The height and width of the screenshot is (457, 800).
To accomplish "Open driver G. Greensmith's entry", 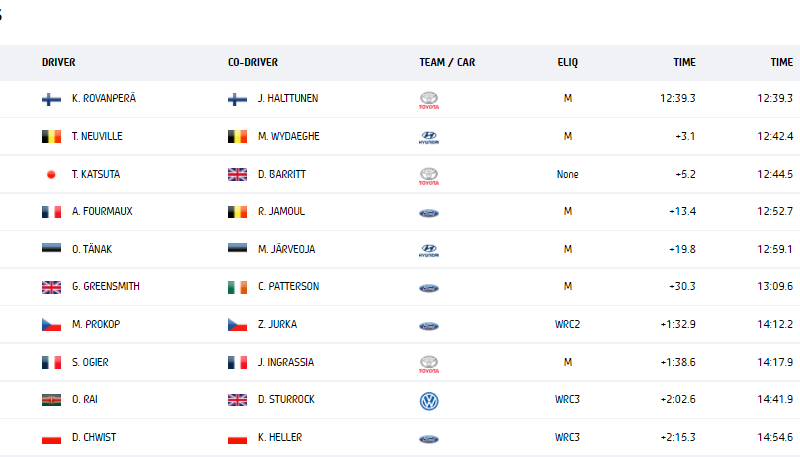I will (x=106, y=286).
